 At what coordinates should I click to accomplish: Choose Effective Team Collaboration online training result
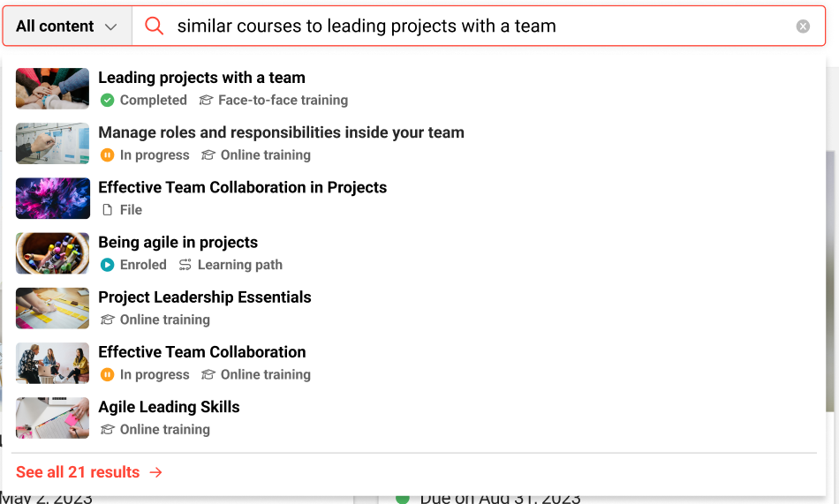201,352
